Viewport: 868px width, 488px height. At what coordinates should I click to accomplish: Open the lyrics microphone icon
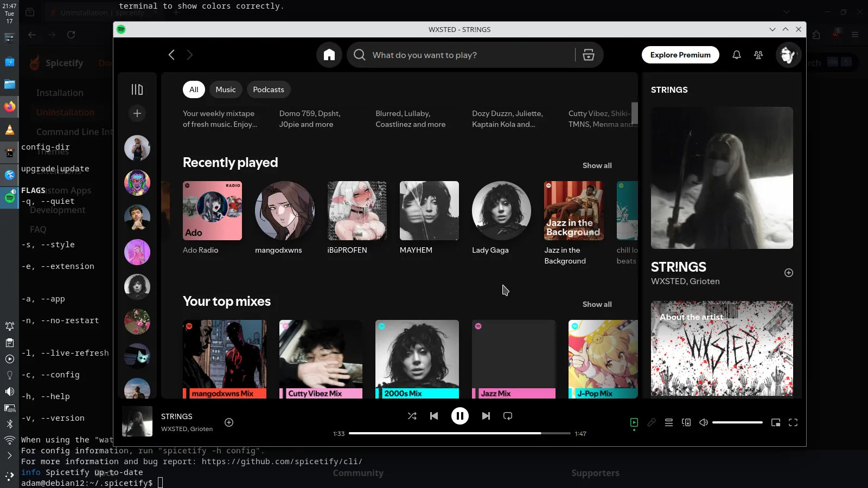pyautogui.click(x=652, y=422)
